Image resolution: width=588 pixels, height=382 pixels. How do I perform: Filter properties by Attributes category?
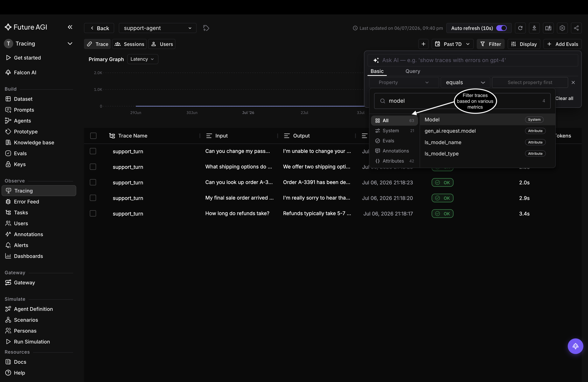(x=394, y=161)
